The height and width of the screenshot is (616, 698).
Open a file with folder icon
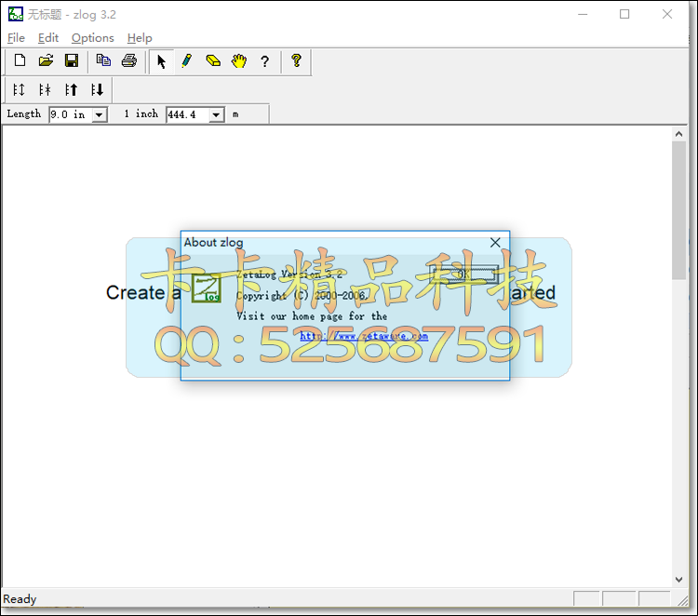click(x=46, y=60)
